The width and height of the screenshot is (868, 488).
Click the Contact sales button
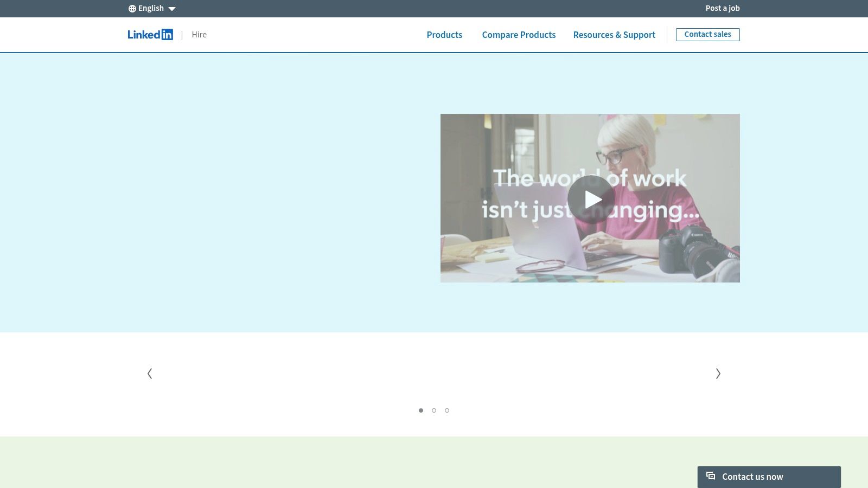(x=707, y=34)
